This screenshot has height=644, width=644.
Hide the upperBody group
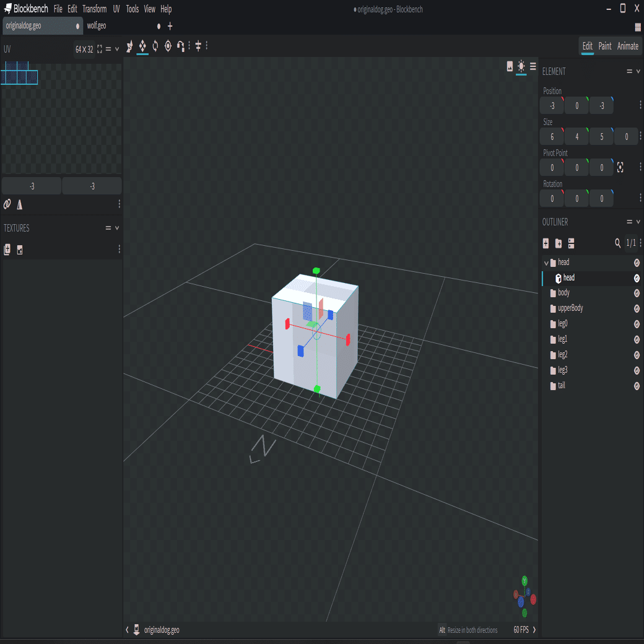637,309
